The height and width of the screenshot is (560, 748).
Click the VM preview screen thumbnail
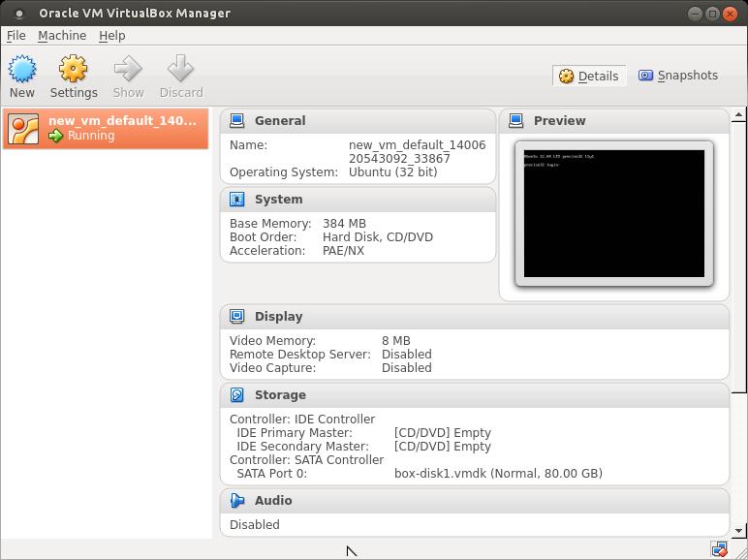pyautogui.click(x=614, y=213)
